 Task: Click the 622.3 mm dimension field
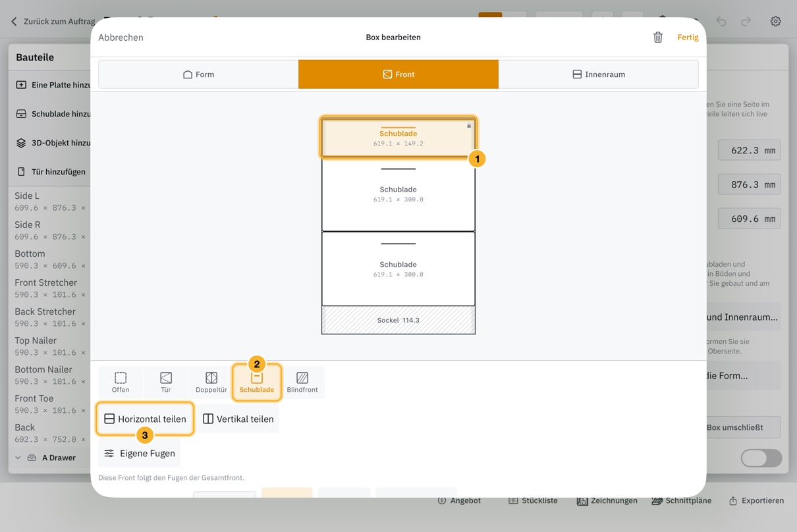(x=750, y=150)
